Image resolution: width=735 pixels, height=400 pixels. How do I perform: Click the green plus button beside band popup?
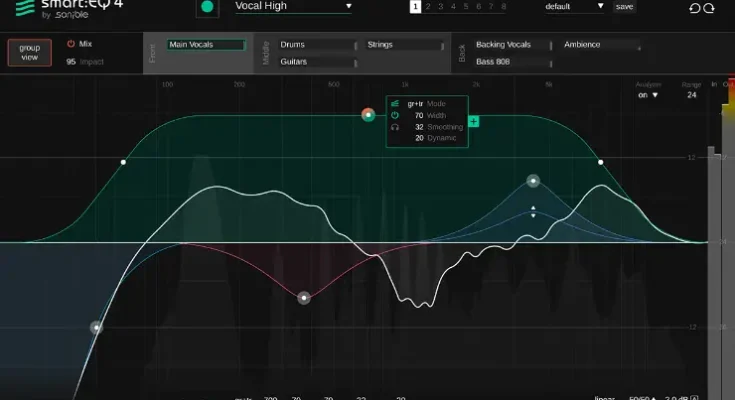coord(473,121)
